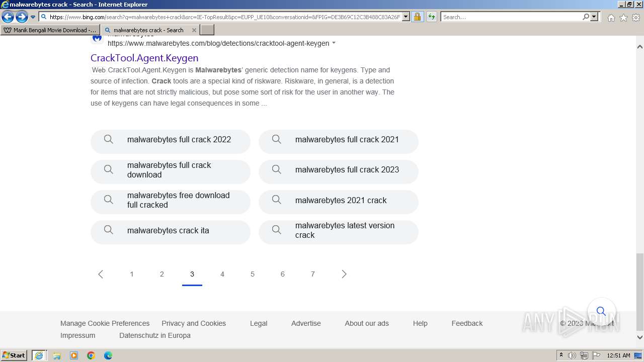Open the Tools gear icon
The image size is (644, 362).
(636, 18)
